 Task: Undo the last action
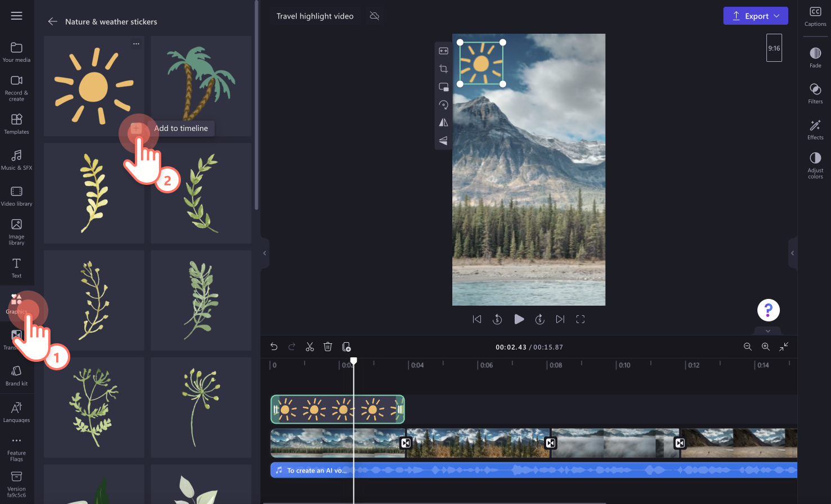pyautogui.click(x=274, y=347)
